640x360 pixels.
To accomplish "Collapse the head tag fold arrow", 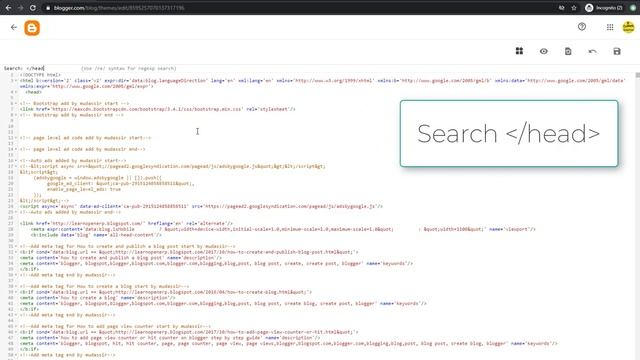I will click(16, 92).
